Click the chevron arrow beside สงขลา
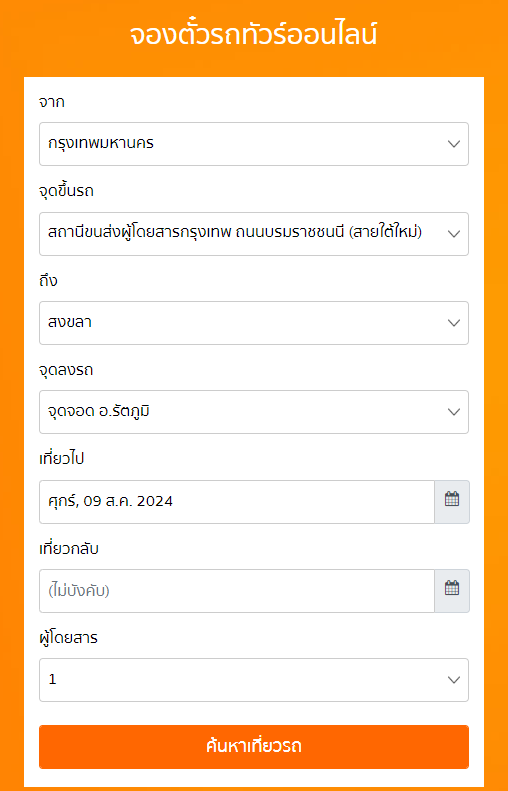Viewport: 508px width, 791px height. point(454,323)
